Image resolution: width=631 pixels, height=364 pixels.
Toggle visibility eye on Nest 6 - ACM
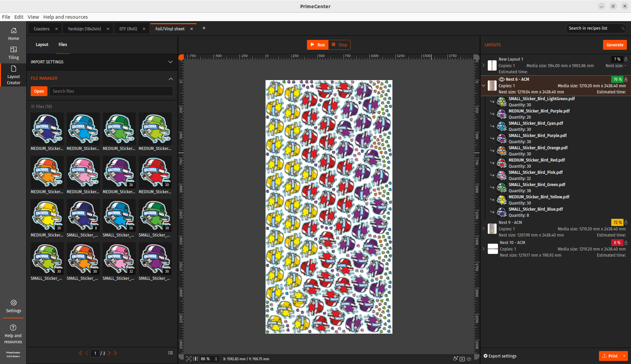[x=501, y=79]
